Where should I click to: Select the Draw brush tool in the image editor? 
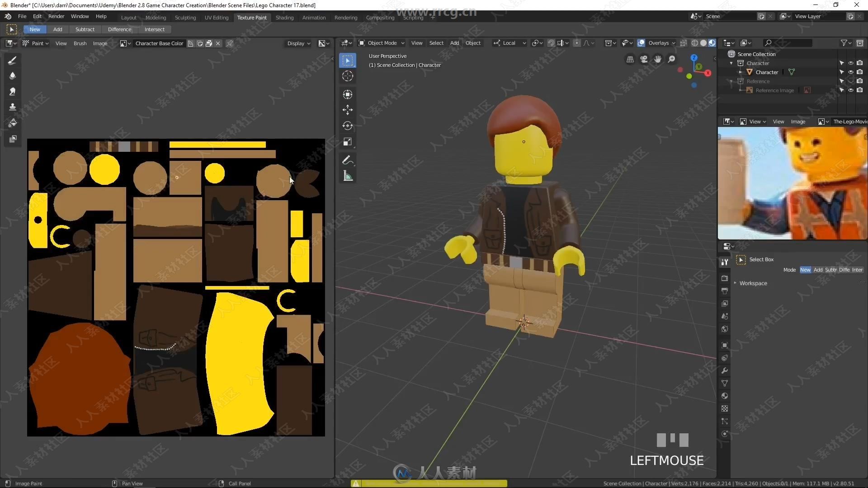[13, 61]
